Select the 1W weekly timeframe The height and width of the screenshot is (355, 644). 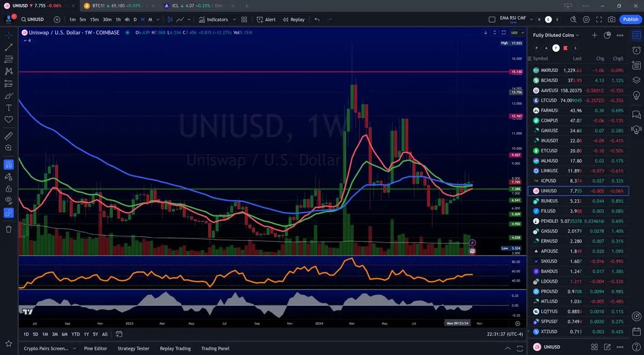point(142,19)
